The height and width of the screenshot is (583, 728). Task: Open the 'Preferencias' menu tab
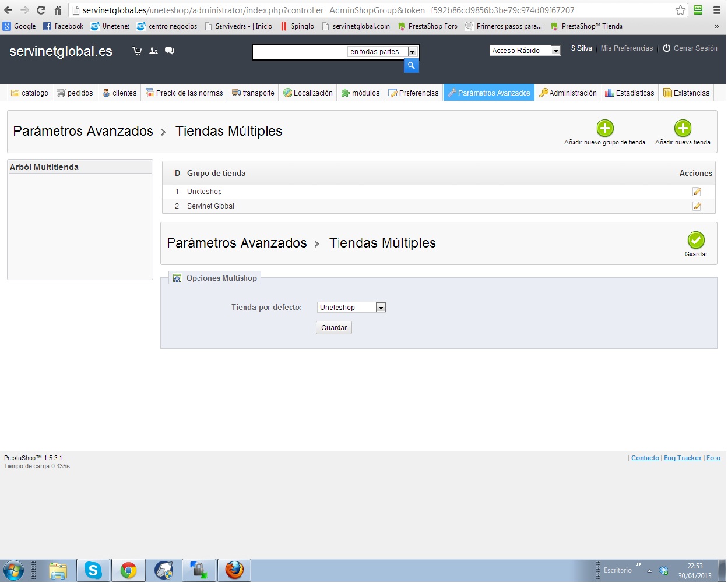coord(413,93)
